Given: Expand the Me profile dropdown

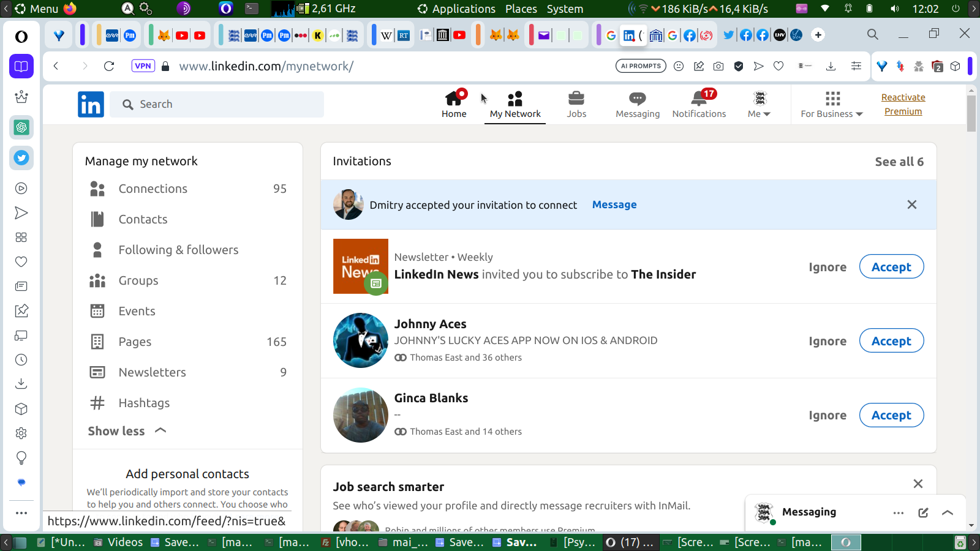Looking at the screenshot, I should (759, 105).
